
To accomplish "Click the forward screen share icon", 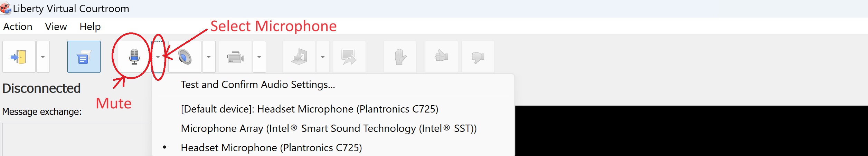I will [349, 57].
